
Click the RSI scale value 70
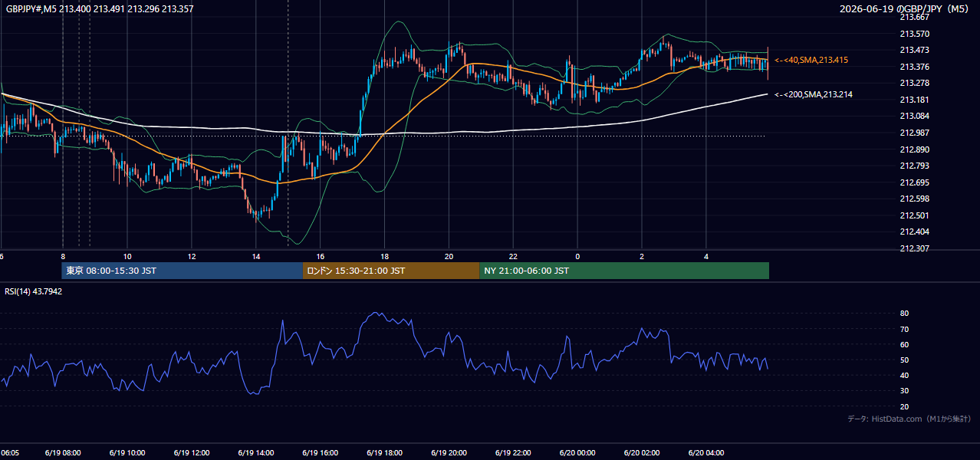(904, 329)
